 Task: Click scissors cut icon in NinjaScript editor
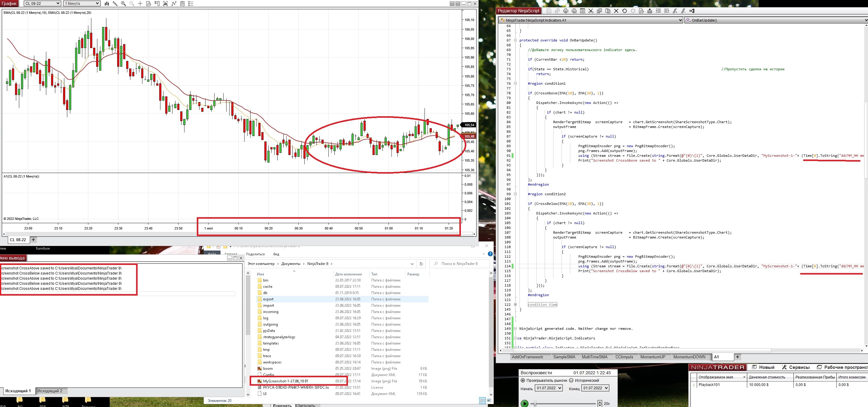pos(591,11)
